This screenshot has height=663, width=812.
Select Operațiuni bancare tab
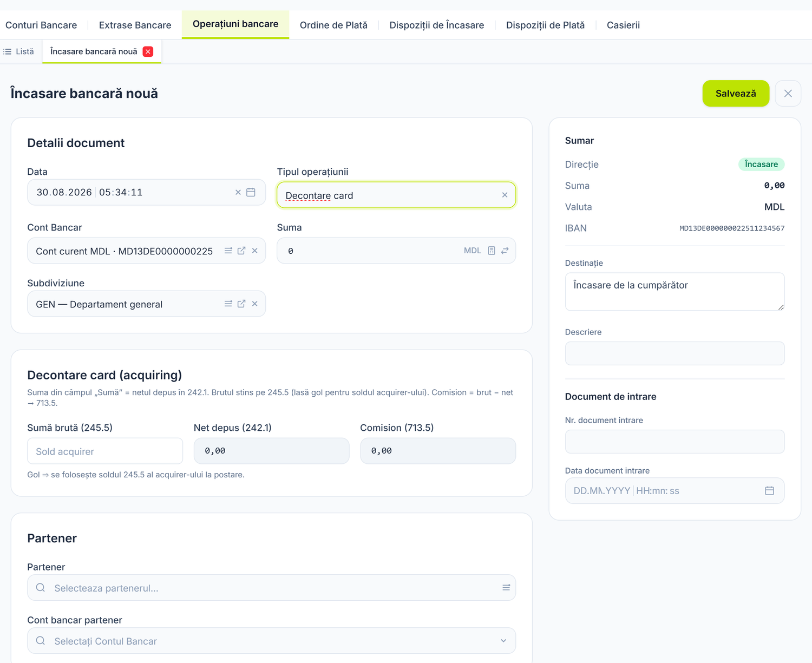click(235, 24)
